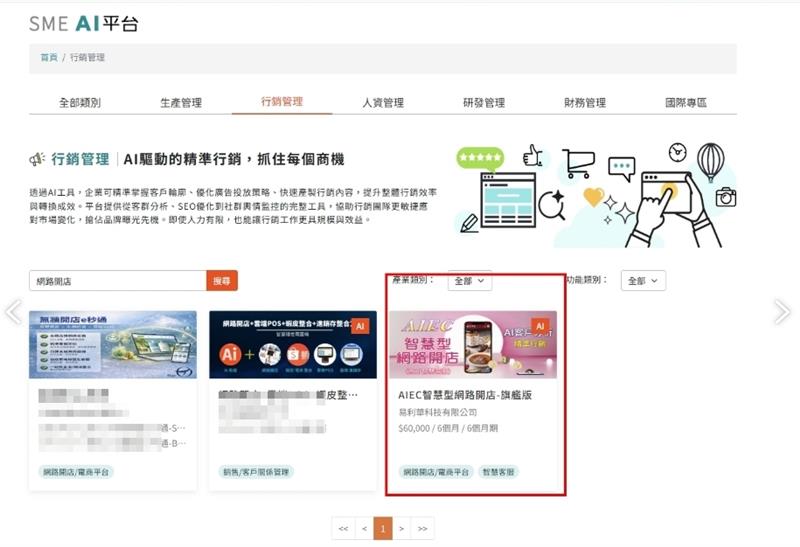
Task: Expand the 功能類別 dropdown
Action: (643, 281)
